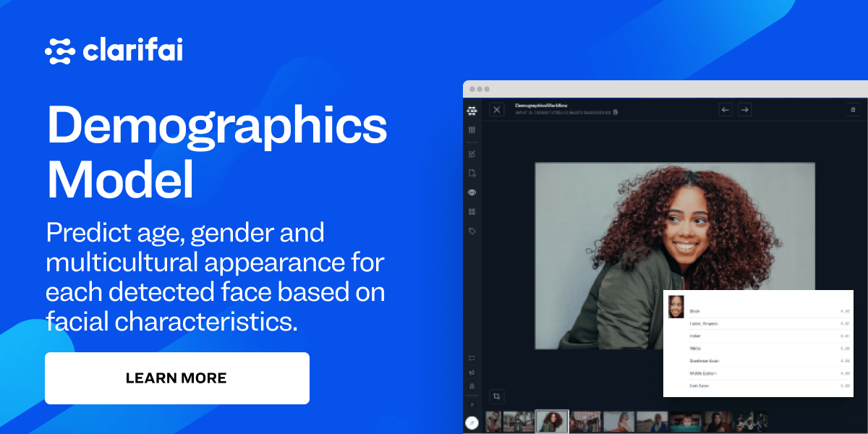Click the detected face thumbnail in results panel
Viewport: 868px width, 434px height.
(676, 307)
